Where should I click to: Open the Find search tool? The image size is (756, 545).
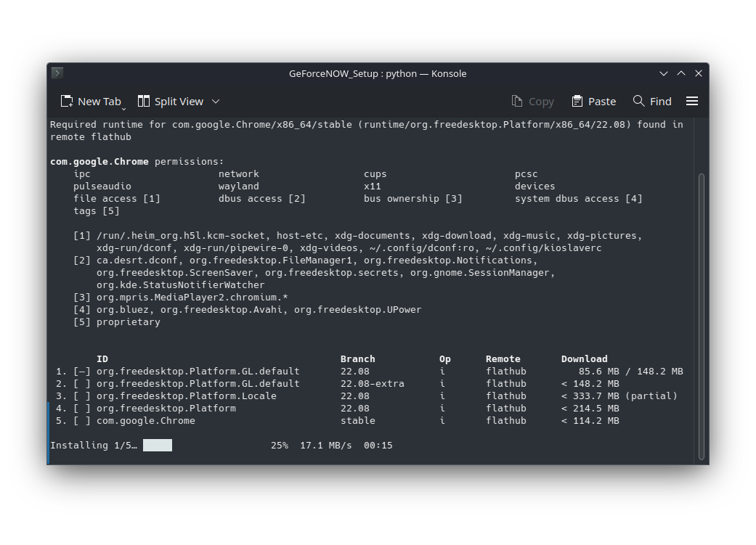coord(652,101)
